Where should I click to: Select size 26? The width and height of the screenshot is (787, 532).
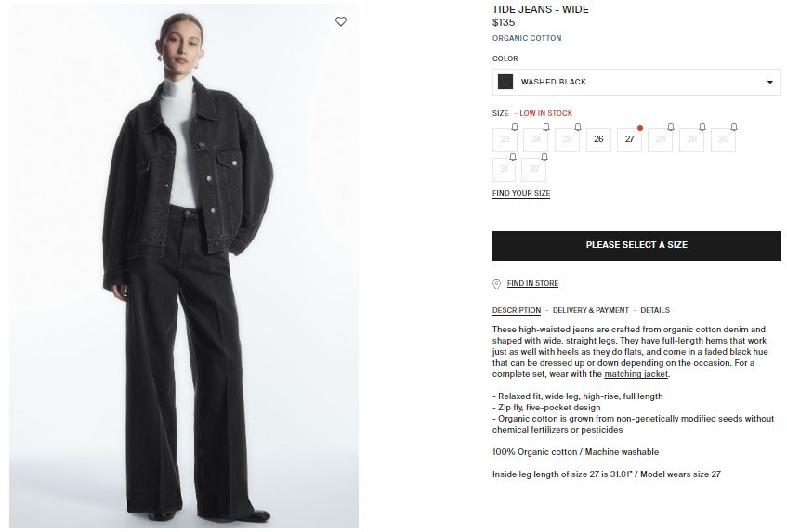point(598,139)
